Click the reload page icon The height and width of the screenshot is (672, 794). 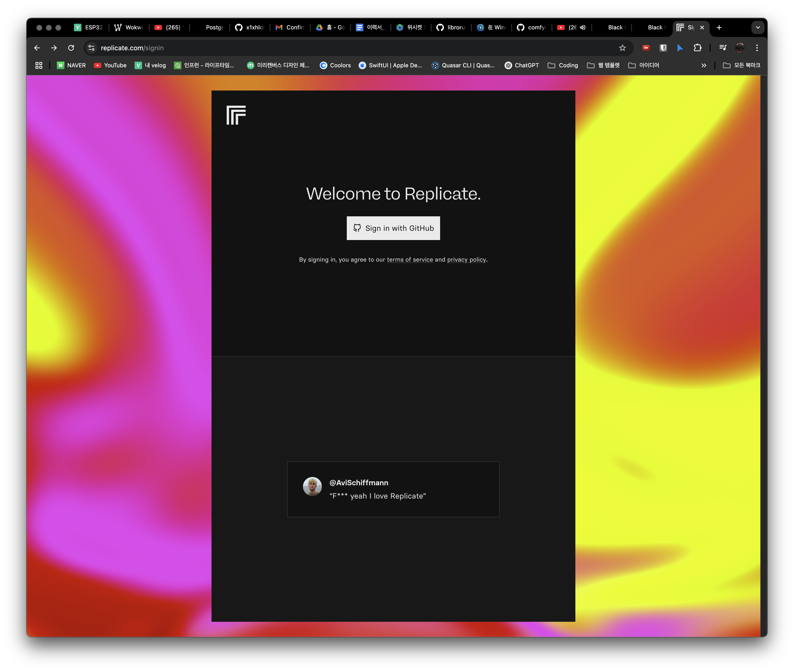click(x=71, y=48)
